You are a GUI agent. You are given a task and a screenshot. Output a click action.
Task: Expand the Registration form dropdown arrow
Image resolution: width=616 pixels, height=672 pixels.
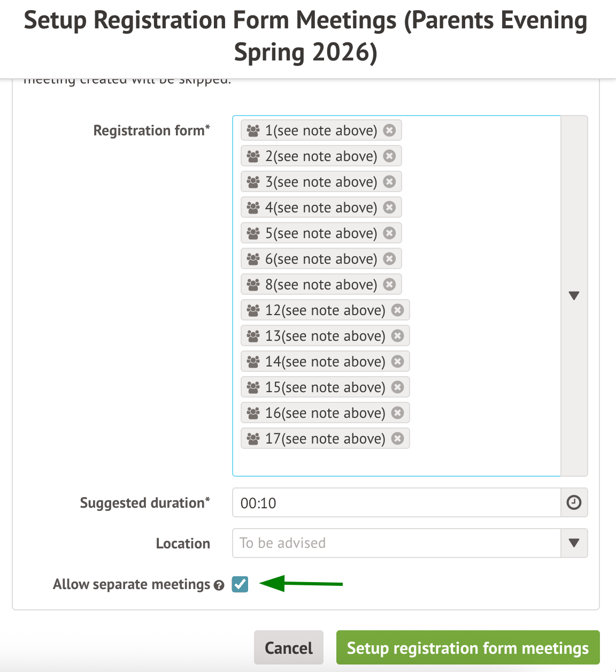pos(574,295)
